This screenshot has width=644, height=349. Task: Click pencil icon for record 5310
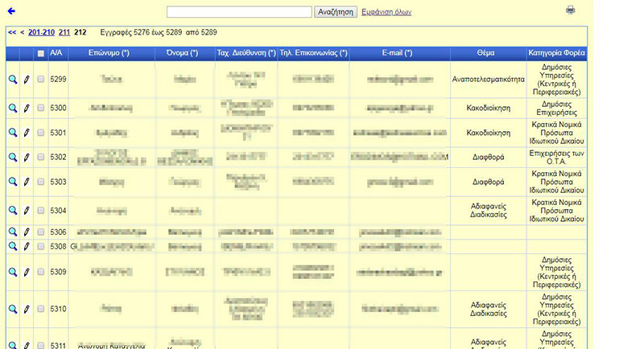[x=27, y=308]
